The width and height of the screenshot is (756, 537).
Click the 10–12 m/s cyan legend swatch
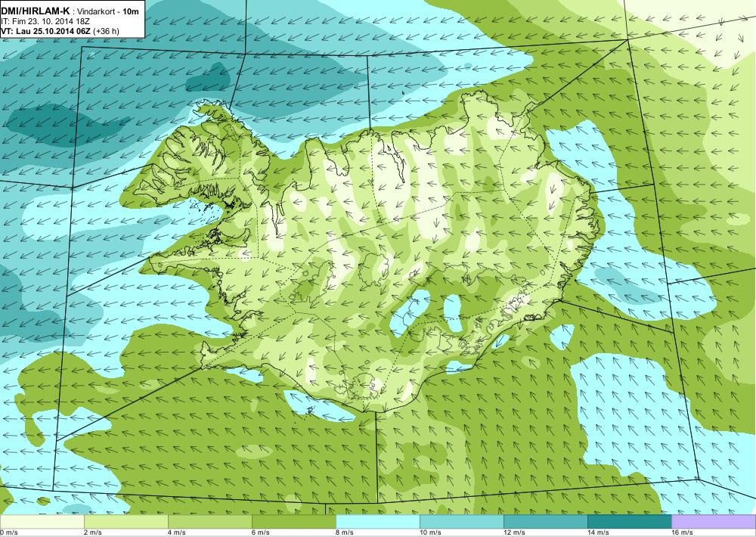click(x=461, y=522)
